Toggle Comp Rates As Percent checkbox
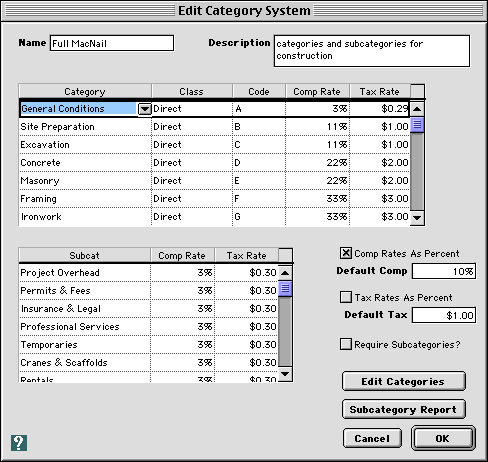Screen dimensions: 488x462 (346, 253)
